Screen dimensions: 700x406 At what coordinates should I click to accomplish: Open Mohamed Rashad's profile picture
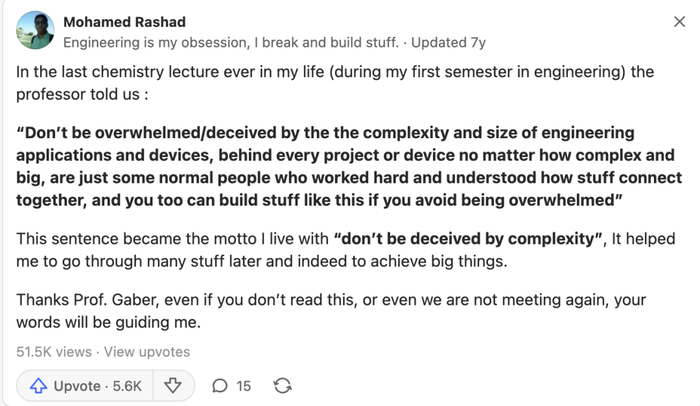pos(35,31)
